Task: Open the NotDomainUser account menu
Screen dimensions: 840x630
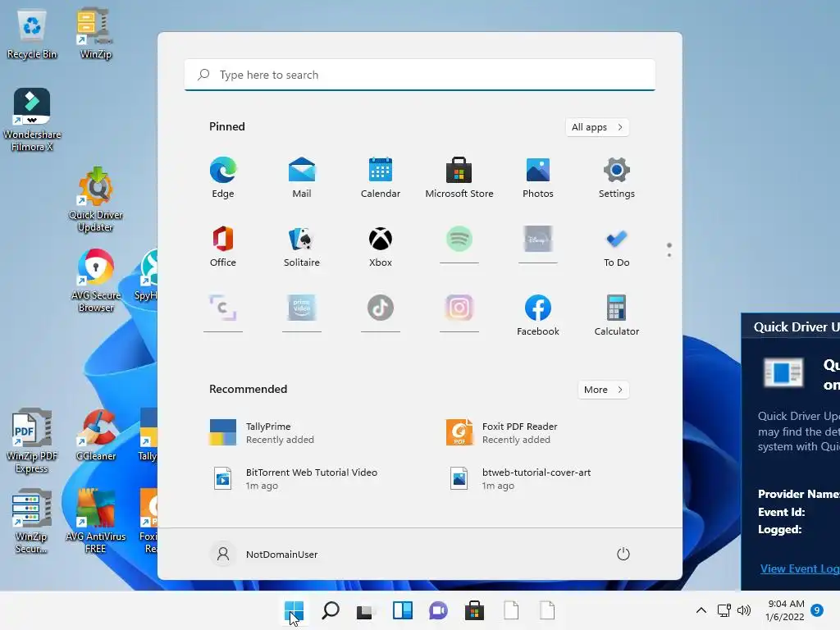Action: point(265,554)
